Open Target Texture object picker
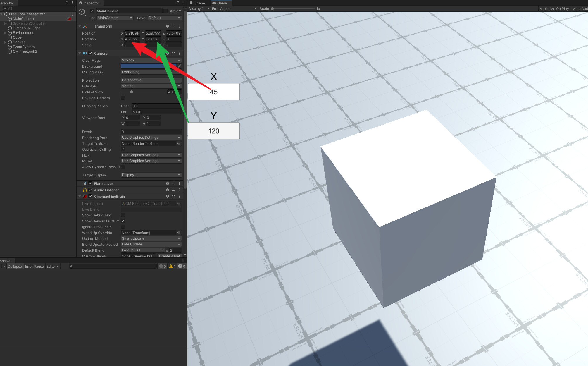Image resolution: width=588 pixels, height=366 pixels. pos(179,143)
